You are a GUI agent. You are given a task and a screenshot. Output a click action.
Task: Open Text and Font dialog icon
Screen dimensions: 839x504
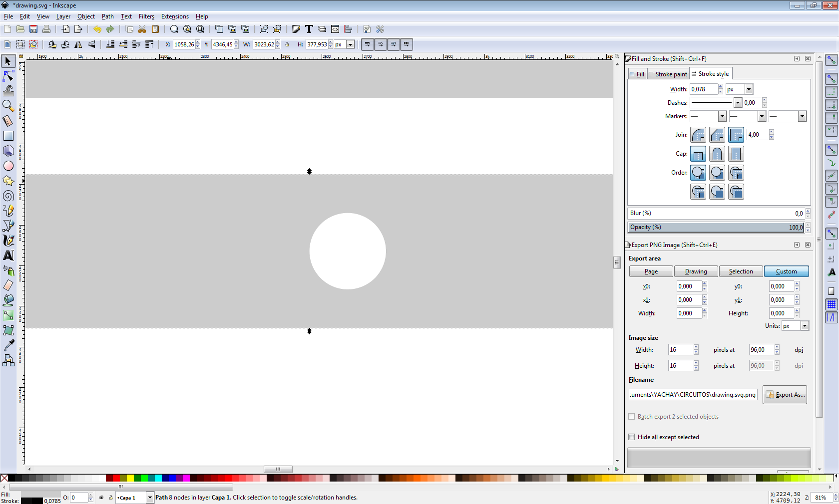coord(309,29)
